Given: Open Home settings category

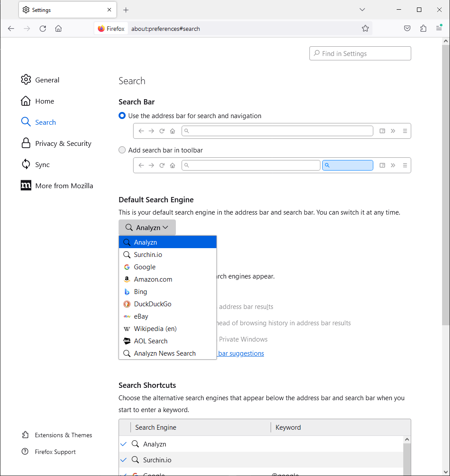Looking at the screenshot, I should tap(37, 101).
